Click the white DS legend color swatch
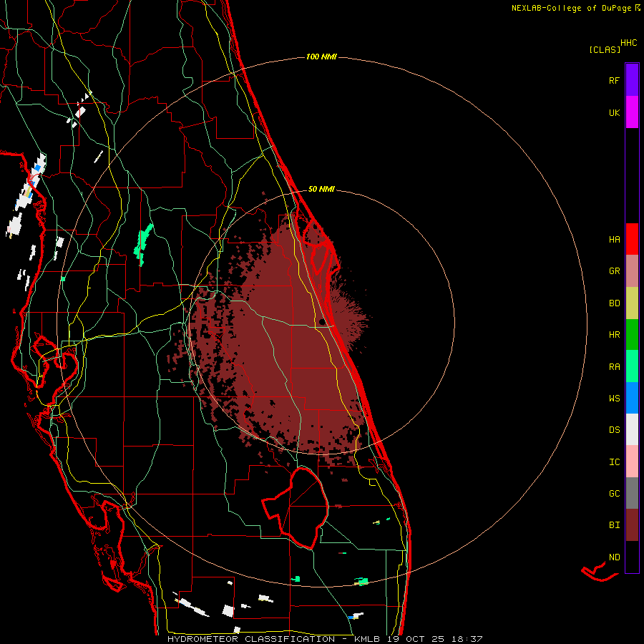Viewport: 644px width, 644px height. (632, 429)
